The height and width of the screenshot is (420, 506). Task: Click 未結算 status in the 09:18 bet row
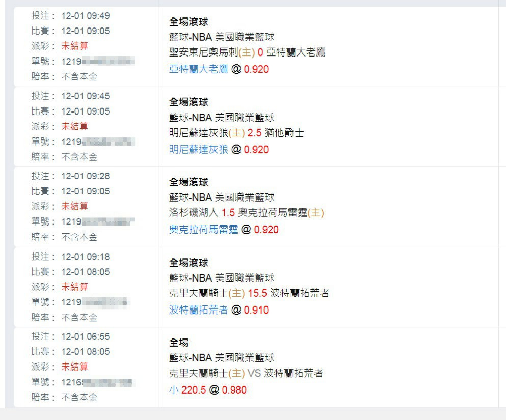[74, 287]
